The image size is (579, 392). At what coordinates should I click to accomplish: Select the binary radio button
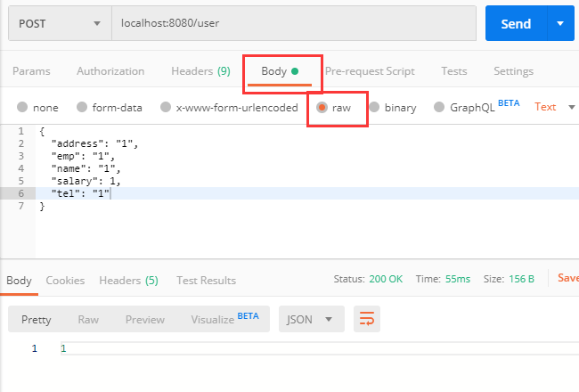[374, 107]
